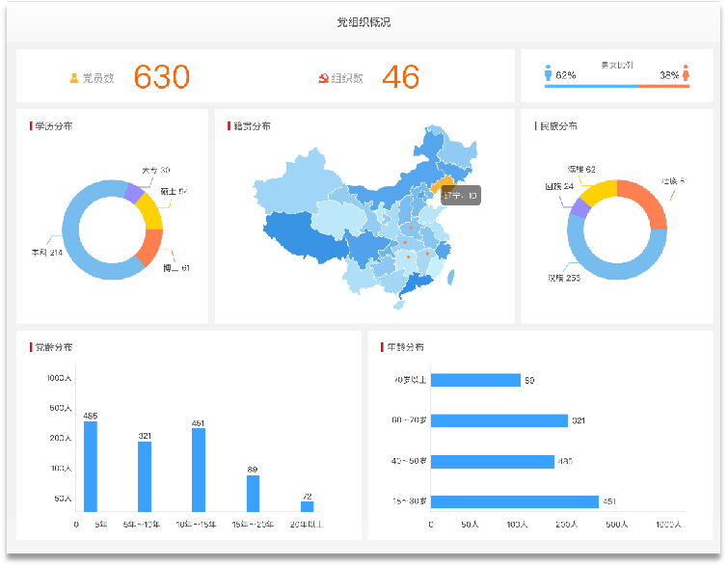This screenshot has height=567, width=728.
Task: Click the red party emblem icon beside 组织数
Action: [x=323, y=78]
